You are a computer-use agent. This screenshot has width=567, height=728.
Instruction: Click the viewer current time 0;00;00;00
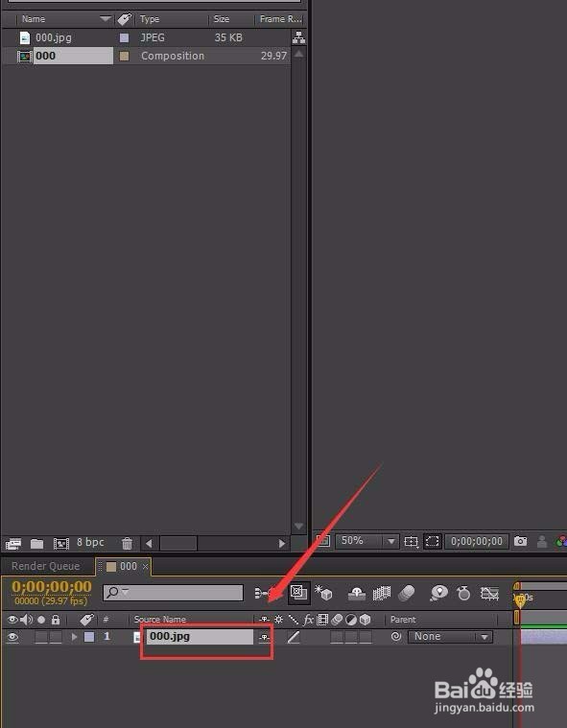477,541
